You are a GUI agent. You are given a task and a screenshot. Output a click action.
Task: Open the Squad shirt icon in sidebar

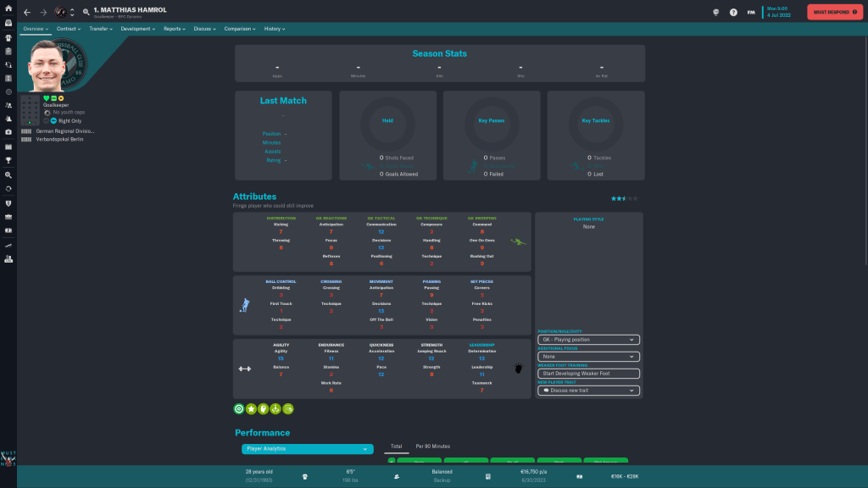[x=8, y=37]
